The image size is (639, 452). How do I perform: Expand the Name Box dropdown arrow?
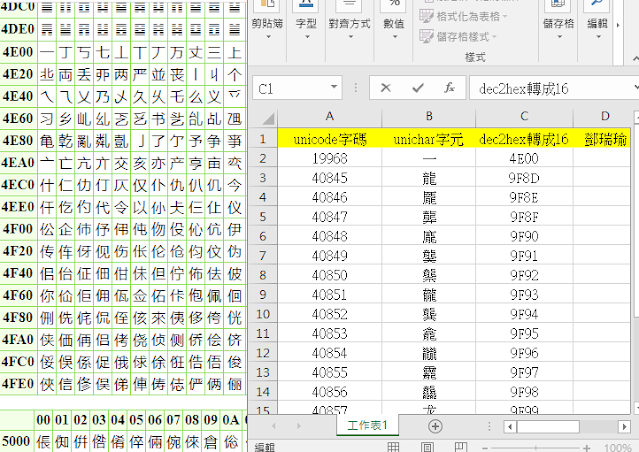(x=334, y=87)
